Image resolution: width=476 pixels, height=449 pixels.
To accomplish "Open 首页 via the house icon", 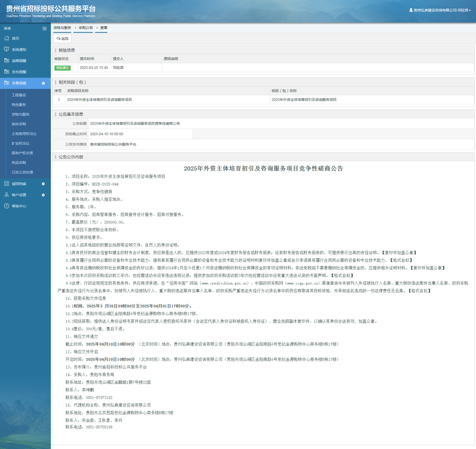I will [6, 38].
